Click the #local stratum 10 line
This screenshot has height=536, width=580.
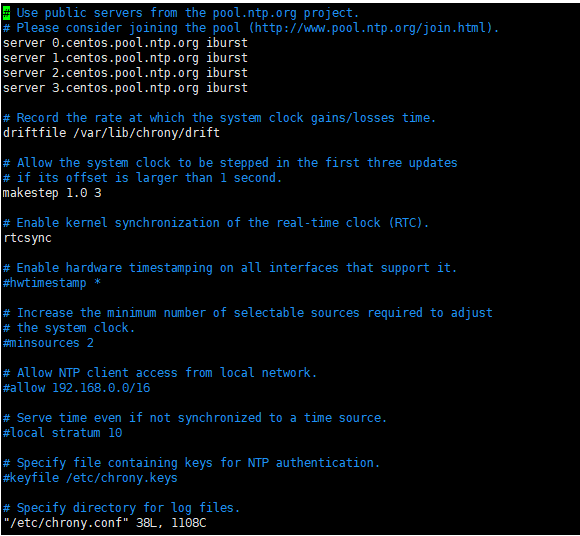coord(62,433)
